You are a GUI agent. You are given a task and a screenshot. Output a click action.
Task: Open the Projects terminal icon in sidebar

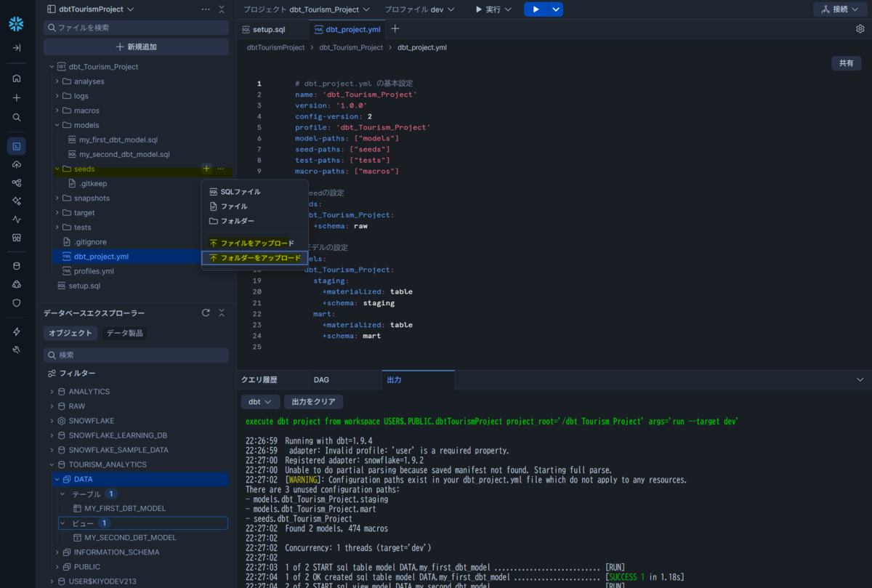(16, 146)
